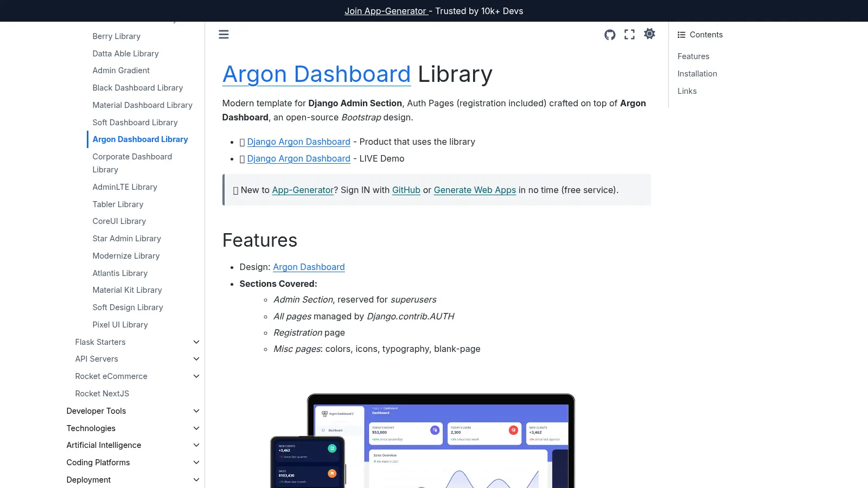The image size is (868, 488).
Task: Click Join App-Generator banner link
Action: (x=387, y=11)
